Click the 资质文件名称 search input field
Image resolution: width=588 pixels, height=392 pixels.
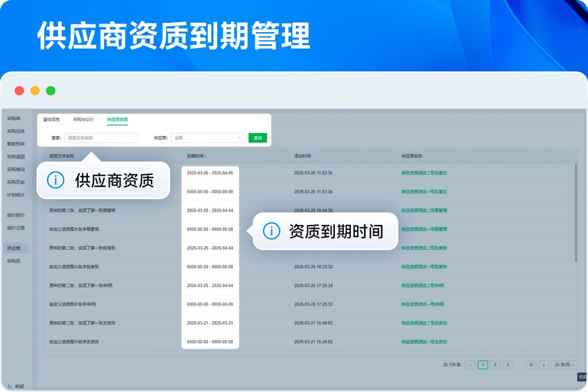(x=101, y=138)
